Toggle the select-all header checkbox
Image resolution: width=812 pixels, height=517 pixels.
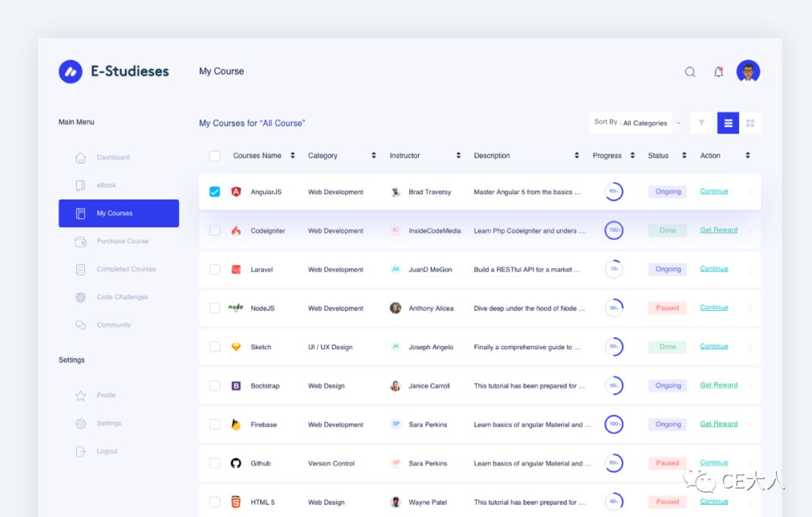[x=215, y=156]
